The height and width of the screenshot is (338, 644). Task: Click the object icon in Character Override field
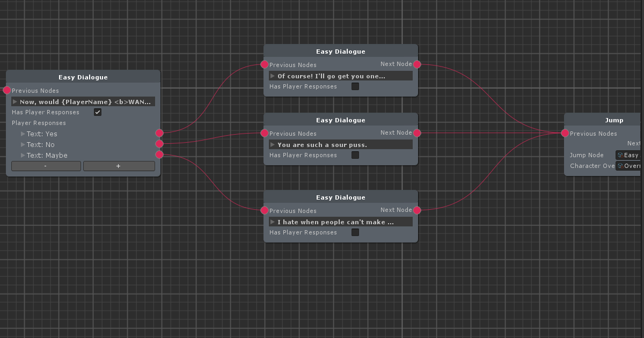click(x=620, y=166)
